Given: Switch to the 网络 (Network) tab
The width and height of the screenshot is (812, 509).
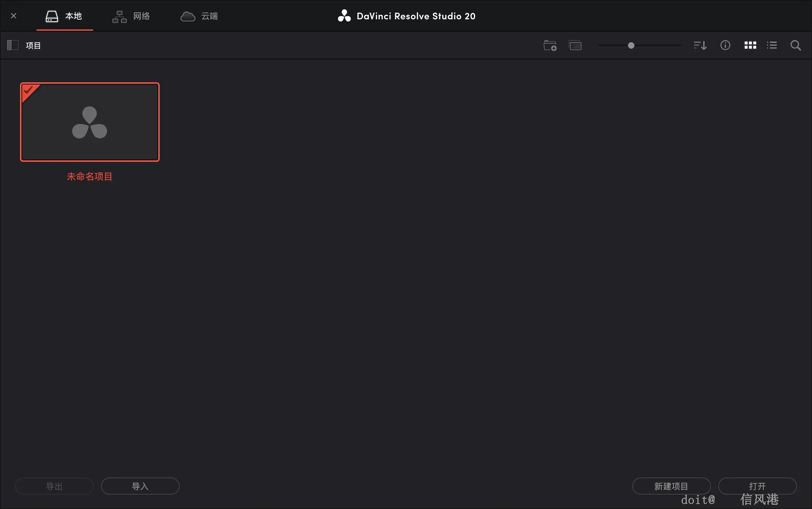Looking at the screenshot, I should (131, 16).
